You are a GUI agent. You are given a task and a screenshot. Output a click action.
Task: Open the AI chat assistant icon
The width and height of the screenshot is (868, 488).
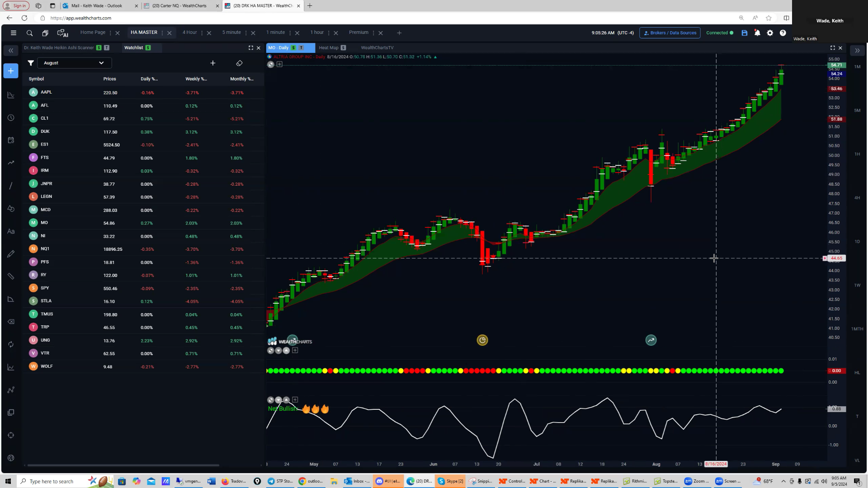(x=62, y=33)
